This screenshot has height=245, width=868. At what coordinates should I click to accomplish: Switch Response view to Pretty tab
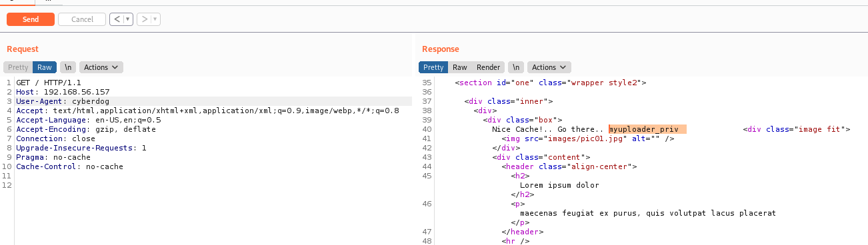(433, 67)
